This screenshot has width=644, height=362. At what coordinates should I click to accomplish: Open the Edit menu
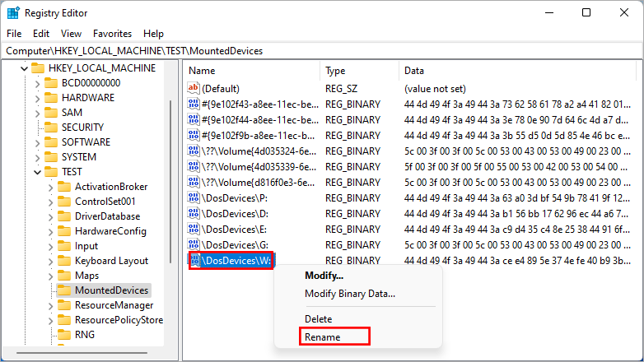pyautogui.click(x=41, y=34)
